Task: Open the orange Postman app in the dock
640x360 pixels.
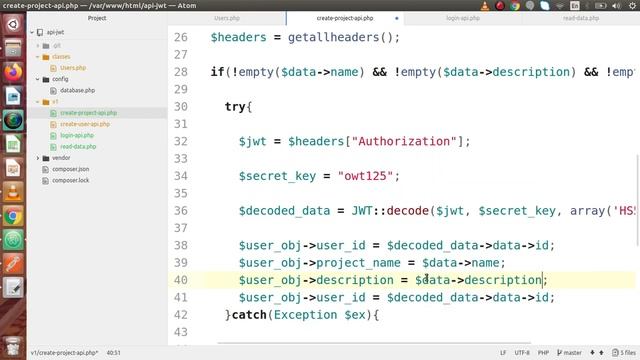Action: point(13,264)
